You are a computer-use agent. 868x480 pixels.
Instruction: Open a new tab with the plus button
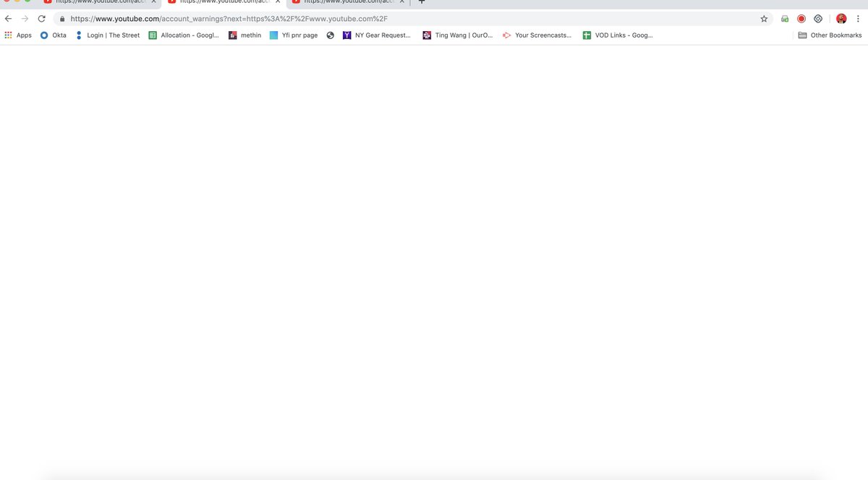[x=422, y=2]
